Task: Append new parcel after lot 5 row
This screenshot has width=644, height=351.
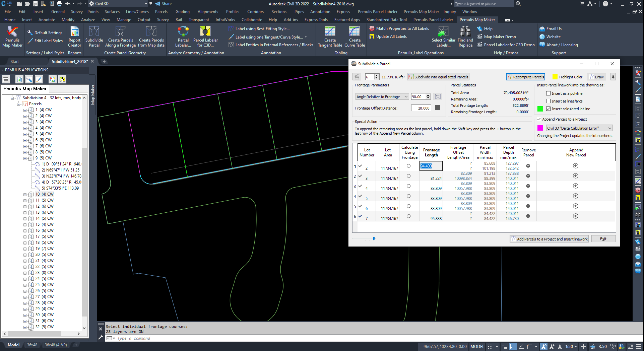Action: pyautogui.click(x=575, y=196)
